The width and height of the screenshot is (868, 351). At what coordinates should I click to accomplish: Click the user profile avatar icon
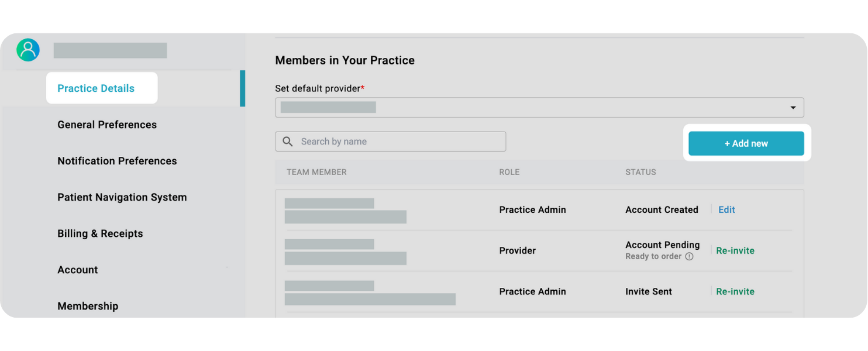[28, 50]
